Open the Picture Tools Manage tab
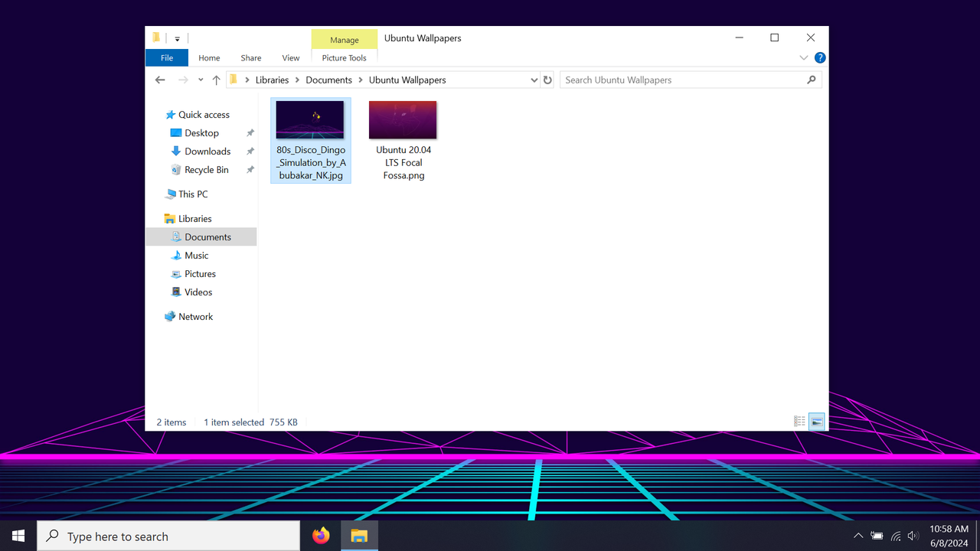The image size is (980, 551). [x=344, y=40]
